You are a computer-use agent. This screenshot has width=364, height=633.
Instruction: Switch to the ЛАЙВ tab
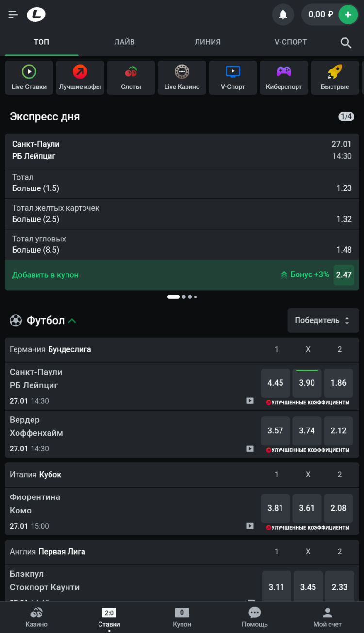(x=124, y=42)
